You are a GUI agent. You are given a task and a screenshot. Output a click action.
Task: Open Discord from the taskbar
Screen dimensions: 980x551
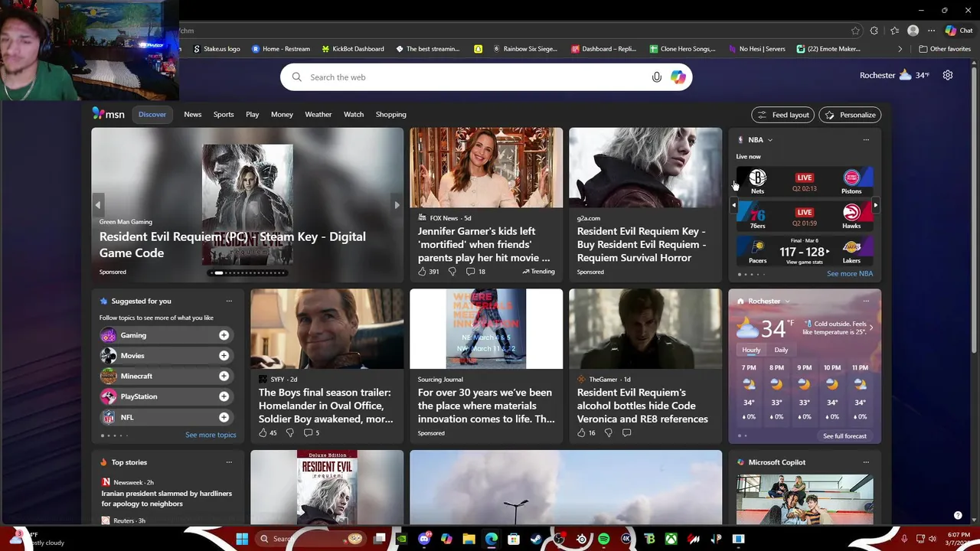click(x=425, y=539)
